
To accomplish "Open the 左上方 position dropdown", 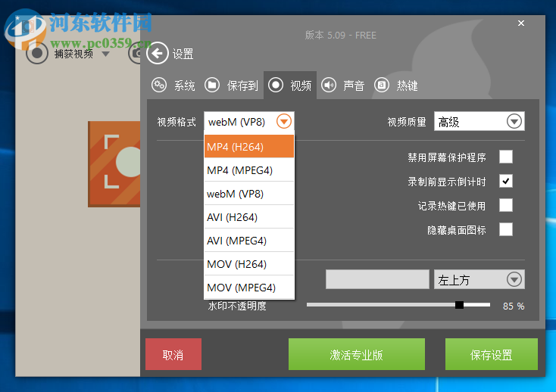I will (479, 279).
